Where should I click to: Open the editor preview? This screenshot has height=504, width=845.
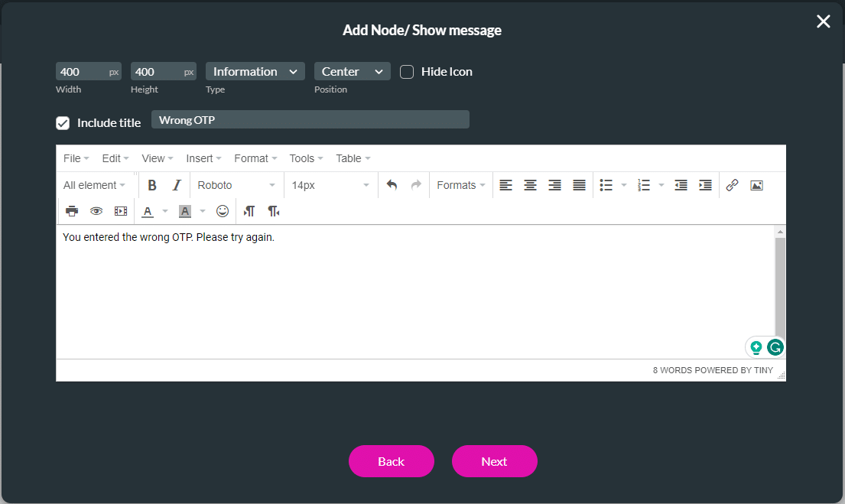coord(96,210)
